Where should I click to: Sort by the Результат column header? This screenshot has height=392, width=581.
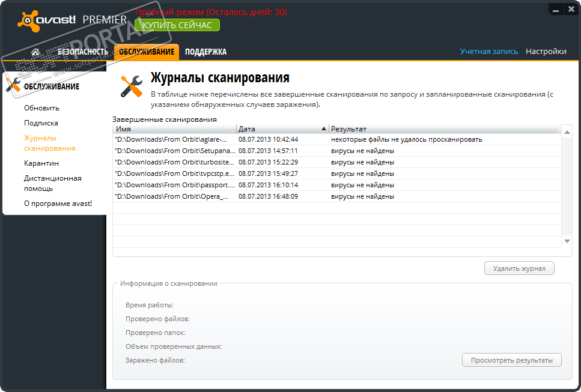445,129
